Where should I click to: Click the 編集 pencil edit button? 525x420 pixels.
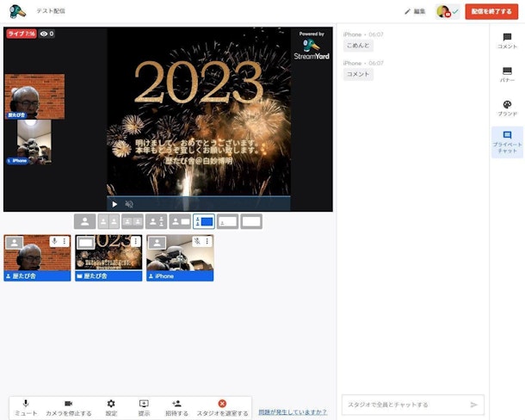[x=415, y=11]
